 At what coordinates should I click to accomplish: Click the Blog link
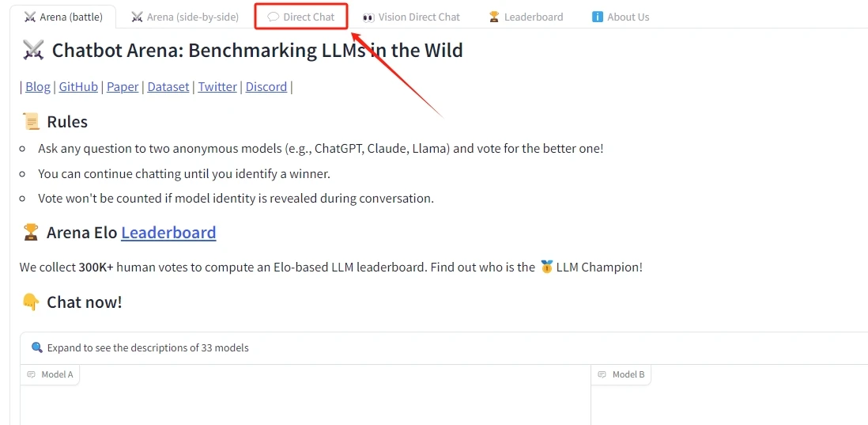coord(38,87)
